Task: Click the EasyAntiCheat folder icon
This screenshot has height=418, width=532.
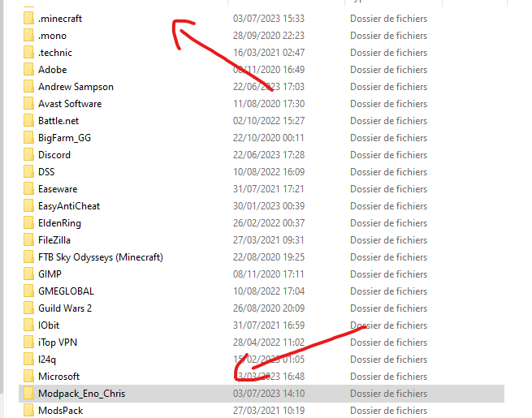Action: [x=29, y=206]
